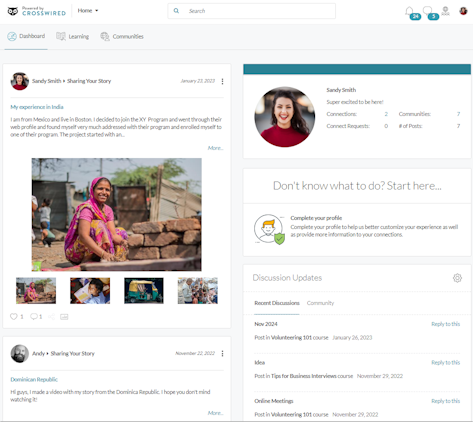Open the user avatar in top right
473x422 pixels.
pyautogui.click(x=463, y=11)
